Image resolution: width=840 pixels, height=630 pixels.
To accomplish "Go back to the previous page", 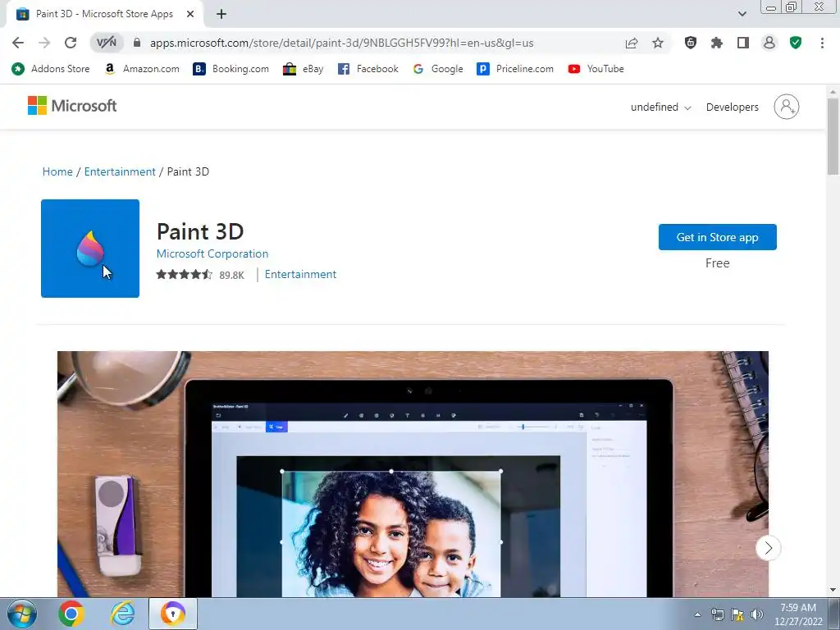I will (x=18, y=43).
